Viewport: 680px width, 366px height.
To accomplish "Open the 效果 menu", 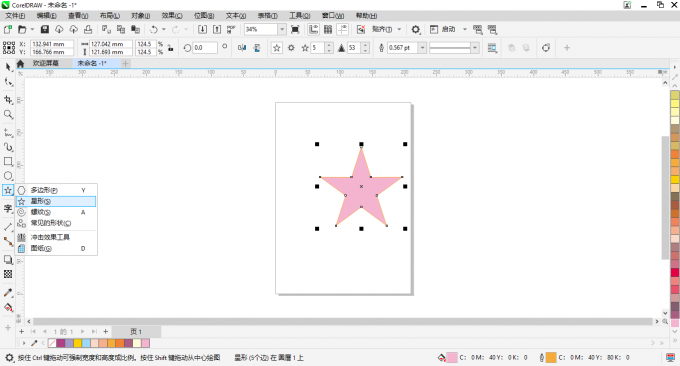I will click(x=172, y=16).
